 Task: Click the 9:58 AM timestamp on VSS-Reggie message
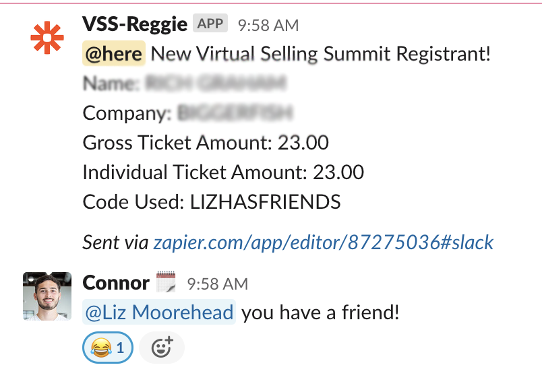(268, 25)
